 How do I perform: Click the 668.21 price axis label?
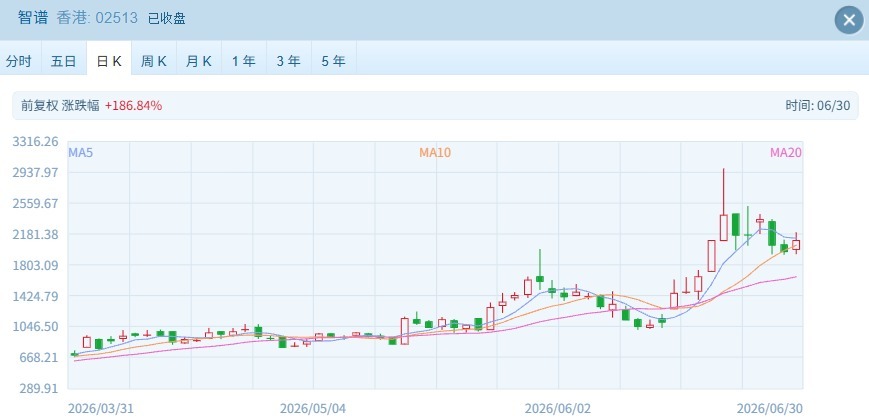(x=39, y=358)
